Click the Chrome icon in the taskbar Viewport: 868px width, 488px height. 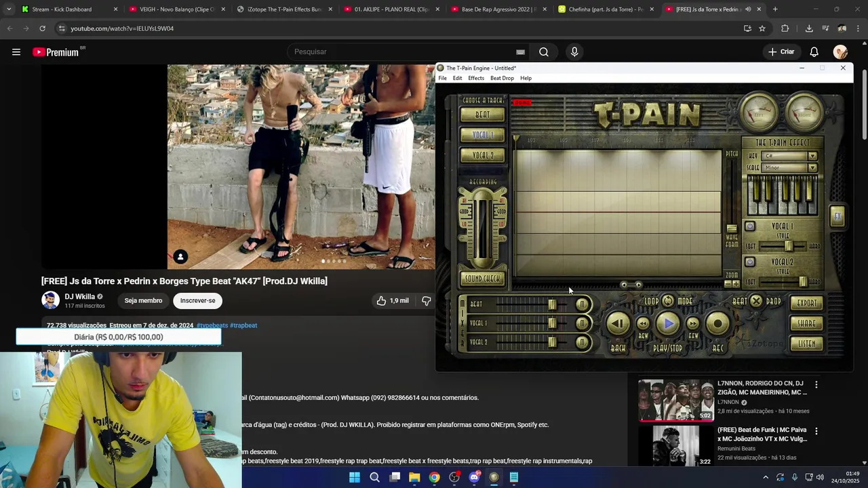[434, 477]
